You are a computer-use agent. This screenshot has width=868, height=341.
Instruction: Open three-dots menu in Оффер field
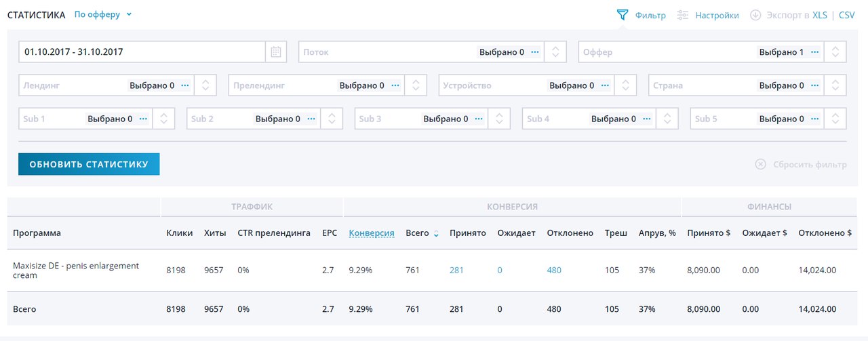click(814, 52)
